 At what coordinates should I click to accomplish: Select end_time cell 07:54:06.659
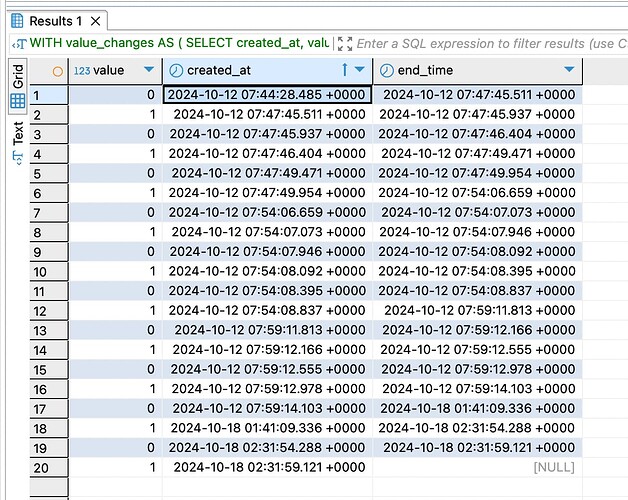[x=477, y=193]
